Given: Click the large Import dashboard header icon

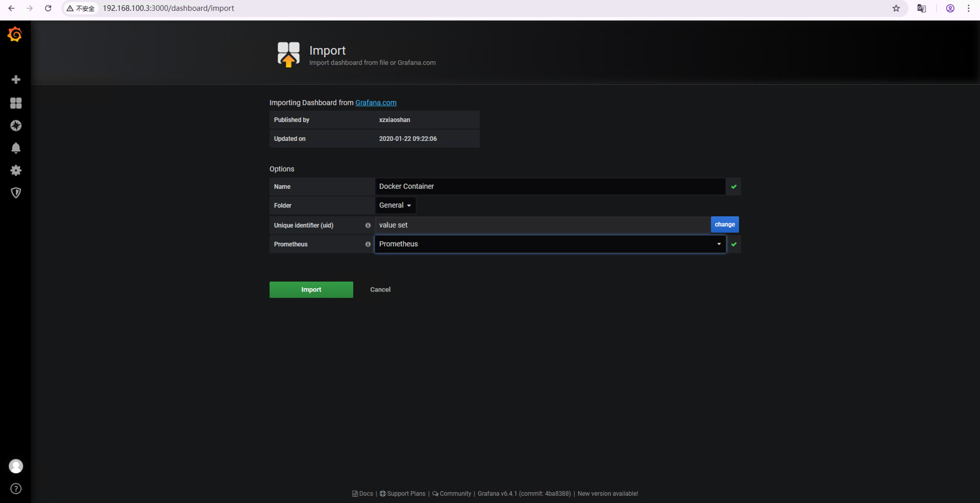Looking at the screenshot, I should click(x=288, y=55).
